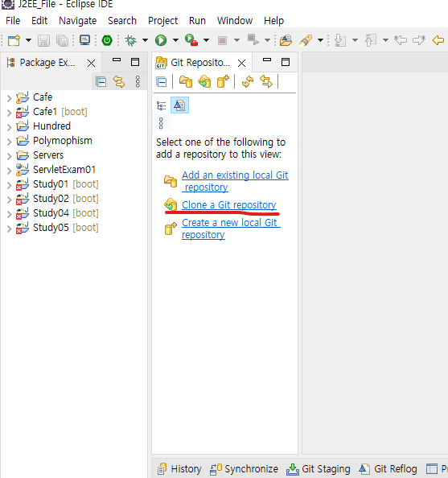Open the Window menu
The image size is (448, 478).
pyautogui.click(x=235, y=21)
